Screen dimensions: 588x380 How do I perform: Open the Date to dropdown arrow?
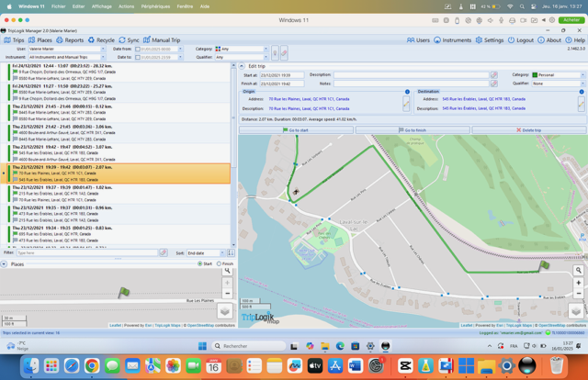pos(180,57)
